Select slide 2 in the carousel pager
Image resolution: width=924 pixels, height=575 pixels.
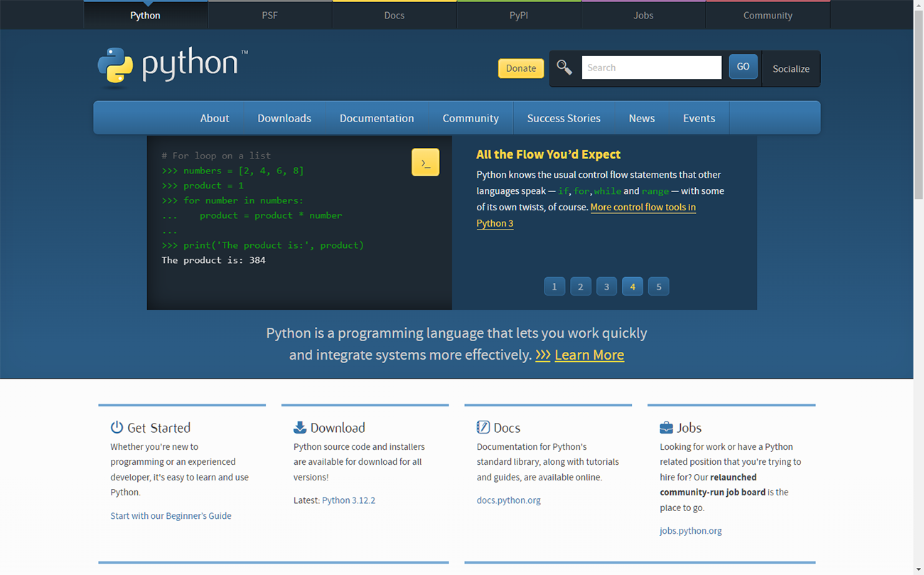[x=580, y=286]
